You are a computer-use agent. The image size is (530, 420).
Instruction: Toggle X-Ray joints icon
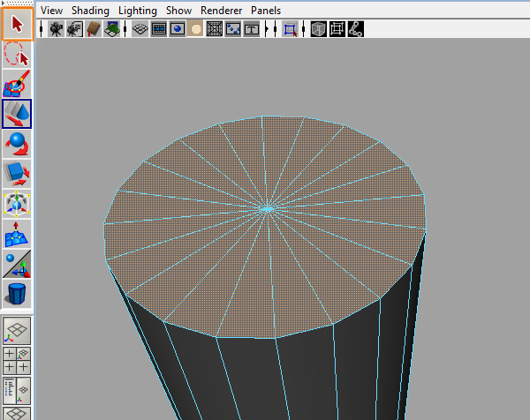[x=356, y=29]
